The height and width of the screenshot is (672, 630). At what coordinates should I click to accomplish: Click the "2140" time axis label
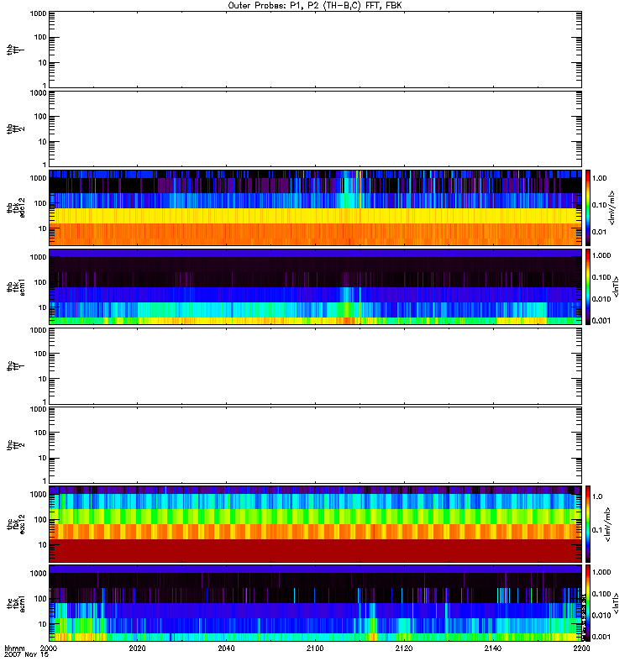(493, 648)
